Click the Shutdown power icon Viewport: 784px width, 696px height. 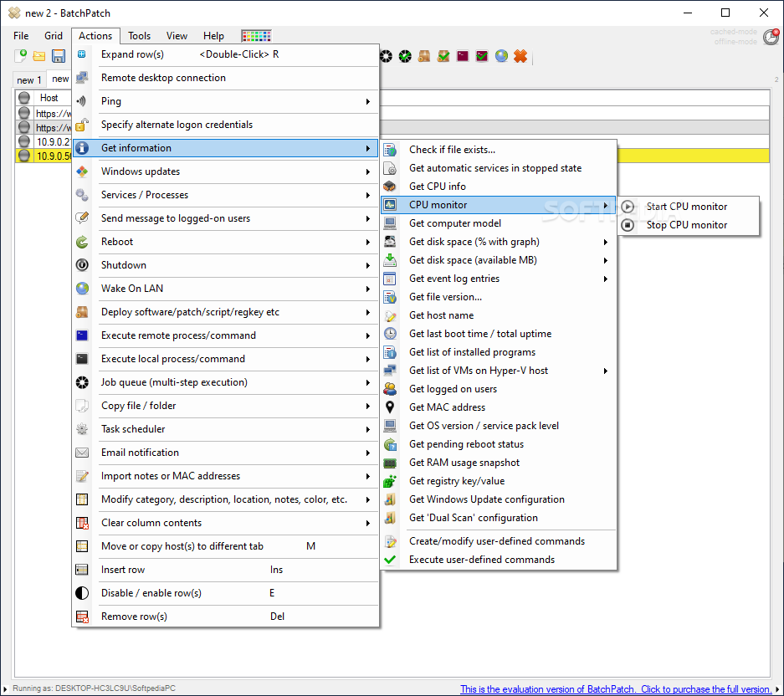[x=82, y=265]
